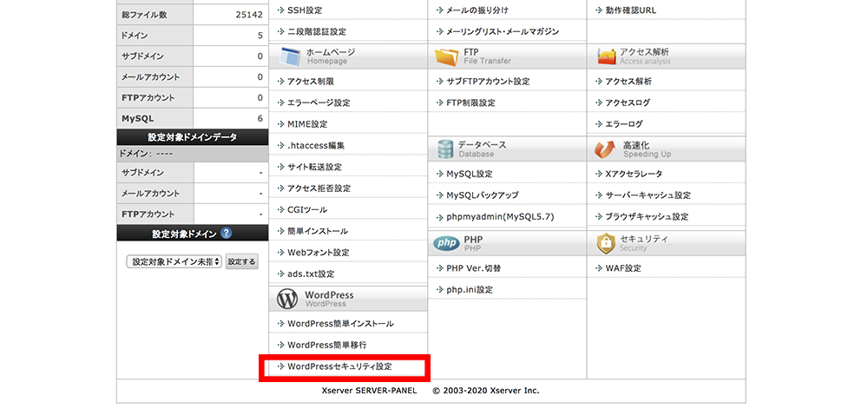This screenshot has width=868, height=409.
Task: Click the FTPアカウント count value 0
Action: click(260, 98)
